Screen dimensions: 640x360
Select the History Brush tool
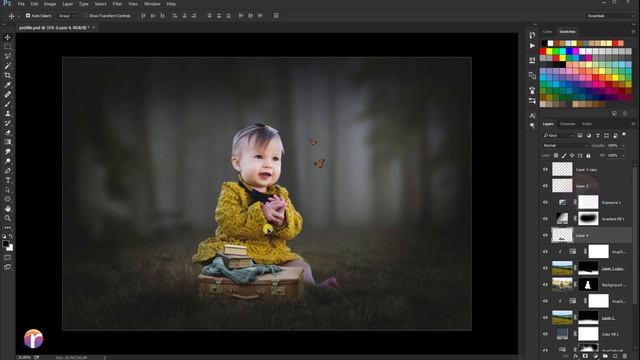(x=8, y=123)
